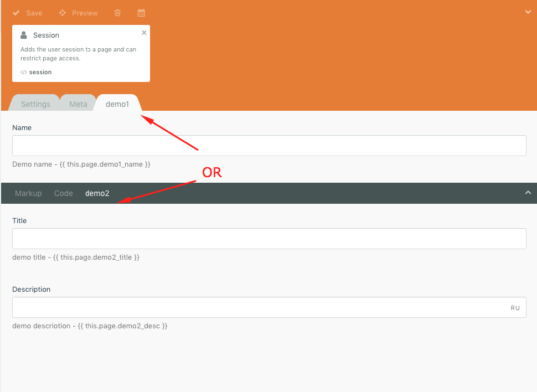
Task: Delete the page with the trash icon
Action: click(x=117, y=13)
